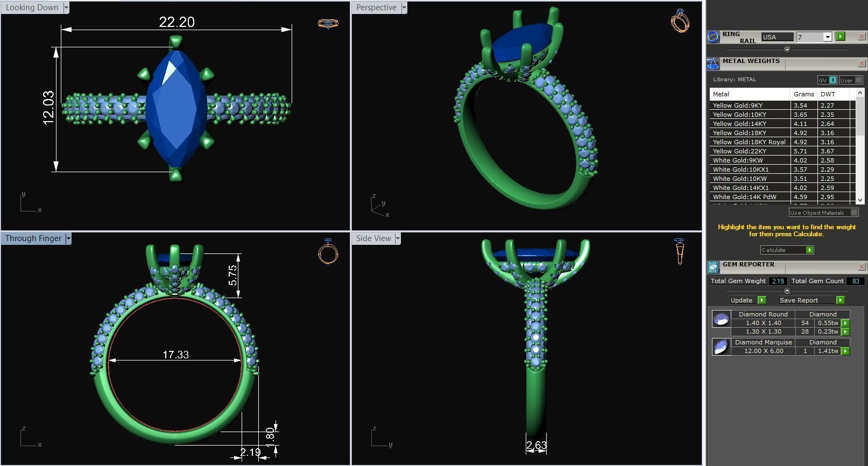Click the Diamond Marquise gem thumbnail
The image size is (868, 466).
tap(721, 347)
